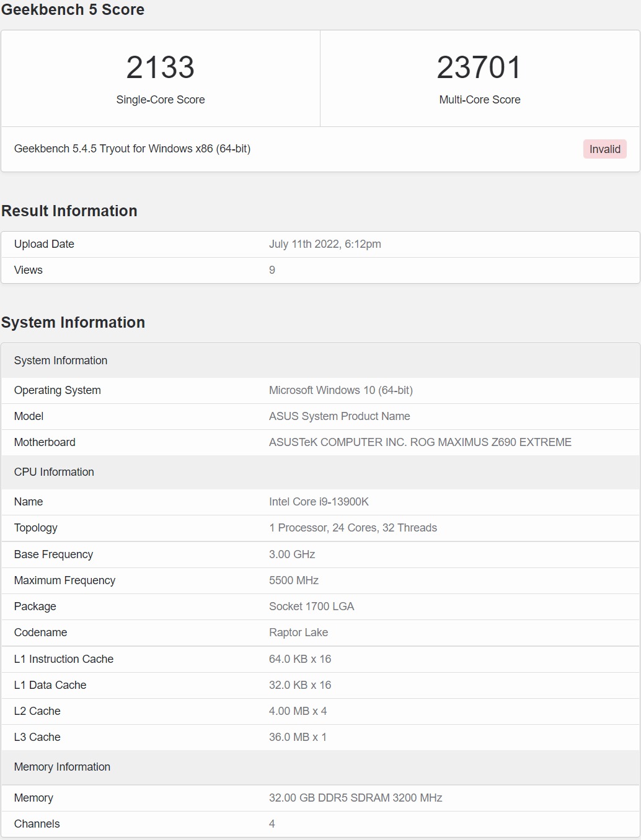Click the Operating System label
641x840 pixels.
(58, 390)
